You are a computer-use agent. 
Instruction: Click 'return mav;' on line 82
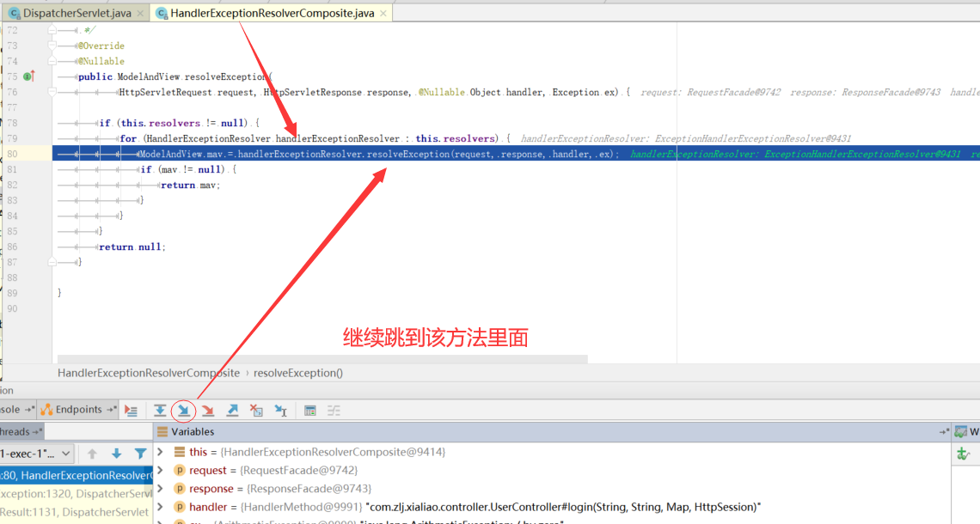(x=191, y=185)
